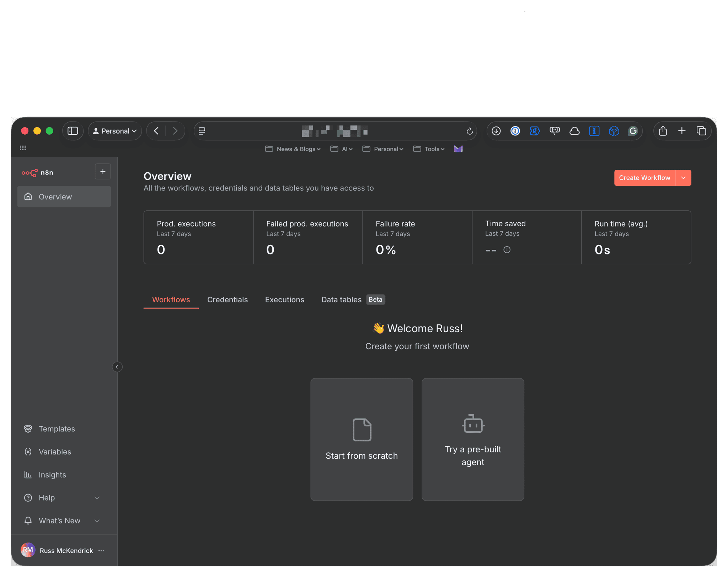Switch to the Credentials tab
The image size is (728, 577).
[227, 300]
